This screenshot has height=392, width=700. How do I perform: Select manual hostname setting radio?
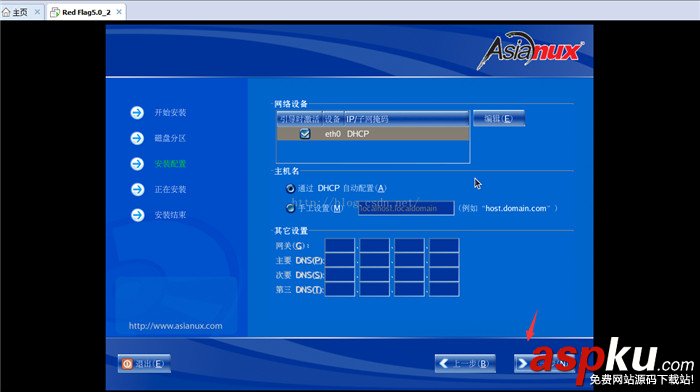click(290, 208)
